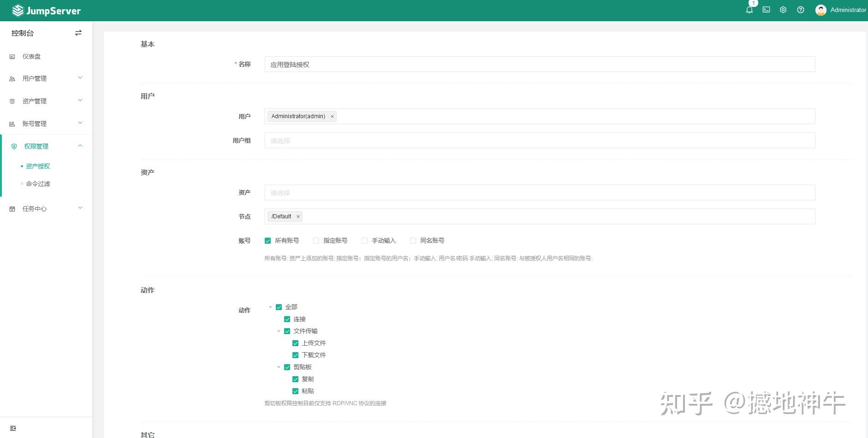Uncheck the 全部 action checkbox
The height and width of the screenshot is (438, 868).
point(279,307)
